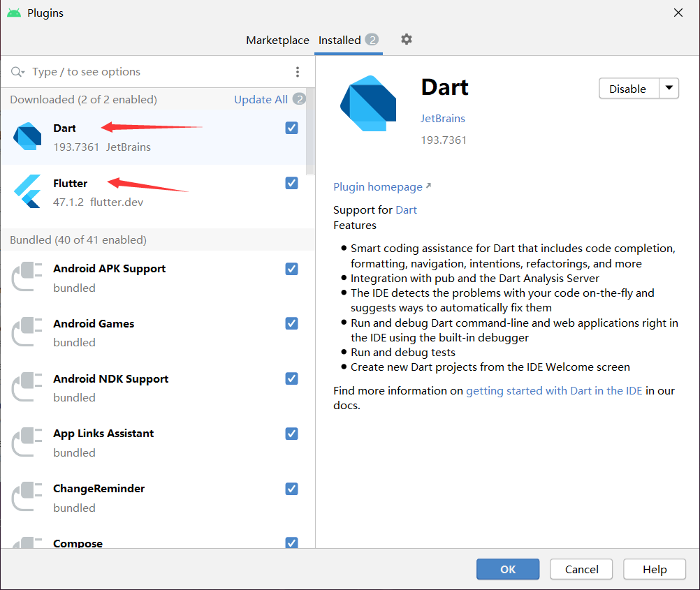Image resolution: width=700 pixels, height=590 pixels.
Task: Click the Downloaded (2 of 2 enabled) header
Action: [x=83, y=100]
